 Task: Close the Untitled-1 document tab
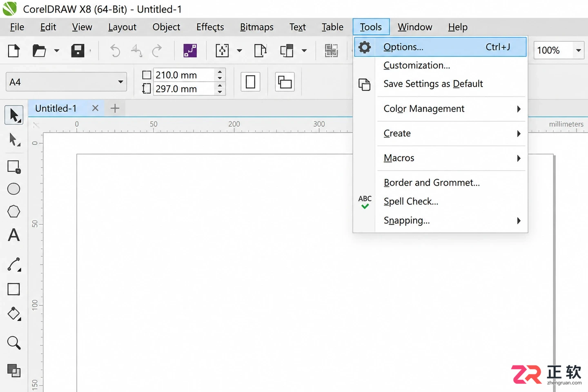point(95,108)
